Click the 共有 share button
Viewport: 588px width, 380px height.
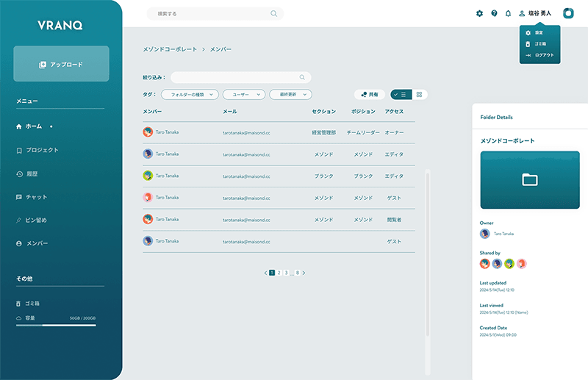(x=370, y=95)
